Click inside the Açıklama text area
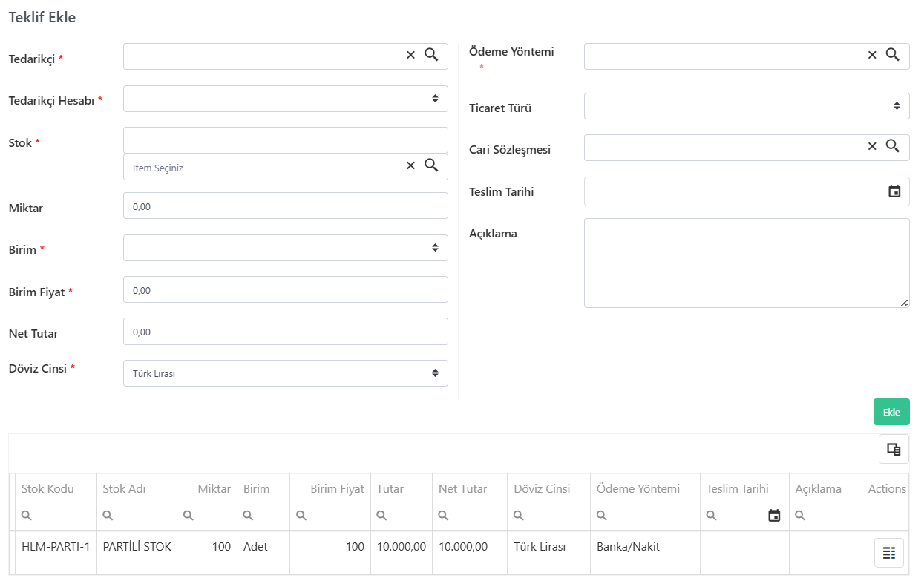The width and height of the screenshot is (924, 584). click(747, 263)
